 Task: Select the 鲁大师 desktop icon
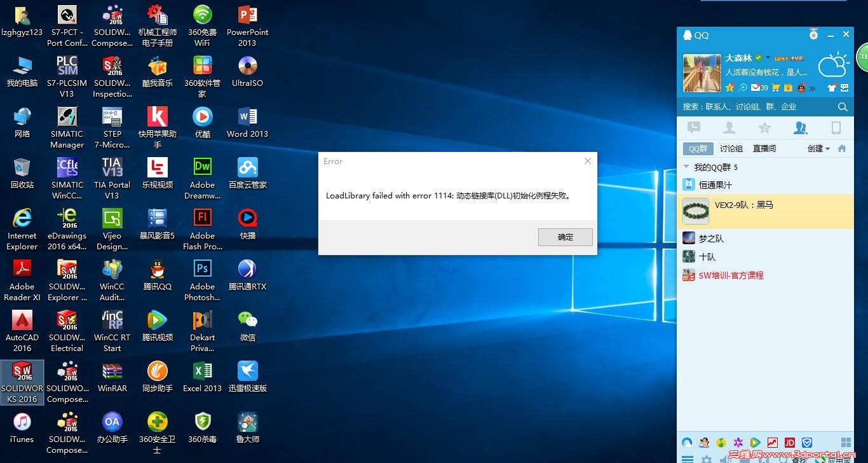click(x=247, y=428)
